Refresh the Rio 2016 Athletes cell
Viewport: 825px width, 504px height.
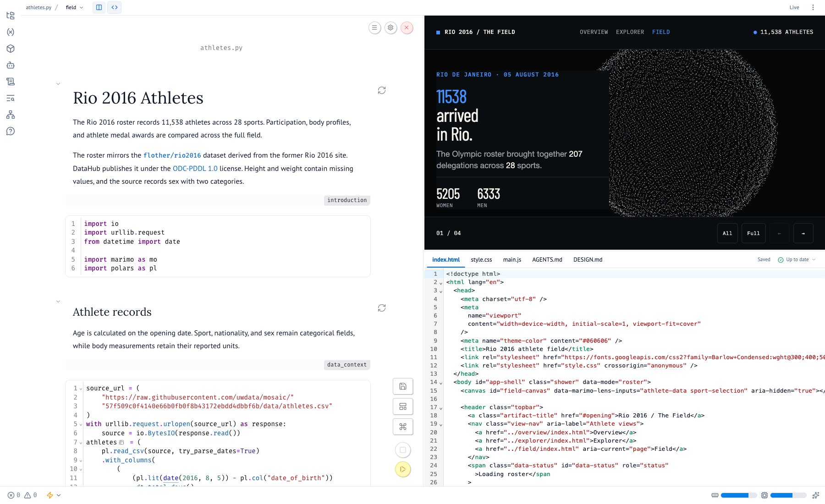pyautogui.click(x=382, y=90)
